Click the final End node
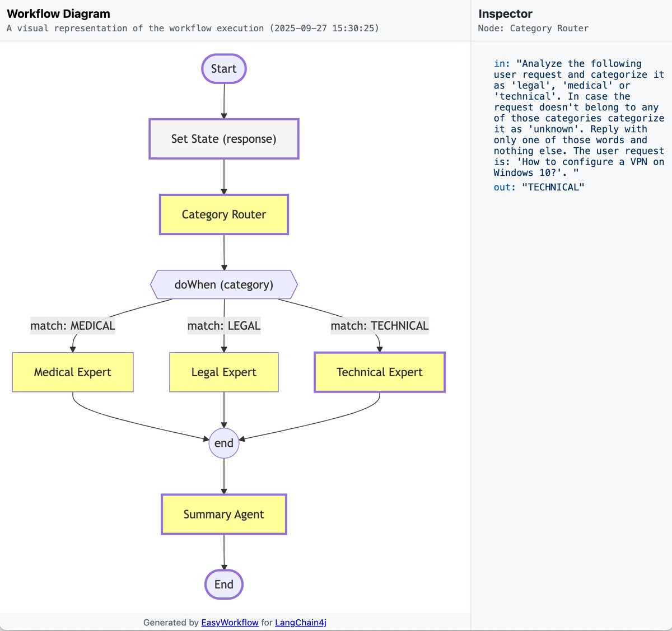 224,584
